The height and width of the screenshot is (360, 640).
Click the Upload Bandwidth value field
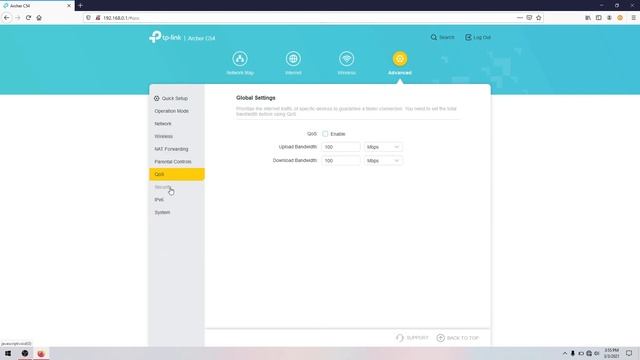341,147
